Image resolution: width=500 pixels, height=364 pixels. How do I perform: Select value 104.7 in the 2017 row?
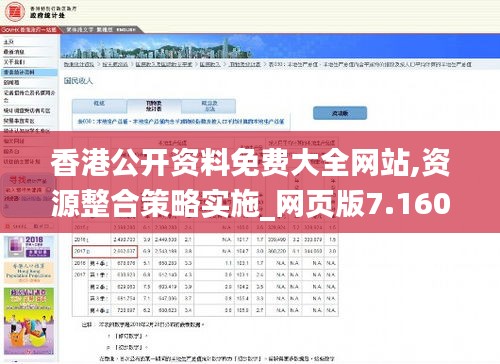pyautogui.click(x=242, y=251)
